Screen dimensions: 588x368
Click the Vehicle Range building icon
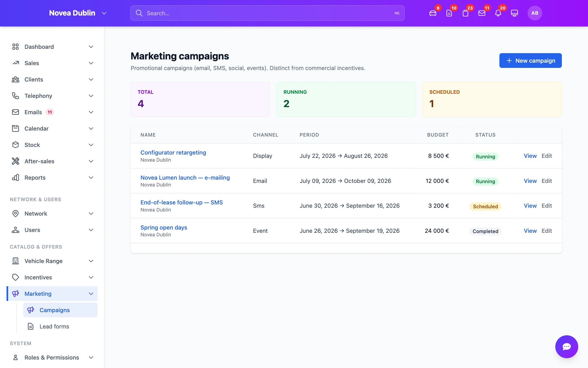[x=16, y=261]
